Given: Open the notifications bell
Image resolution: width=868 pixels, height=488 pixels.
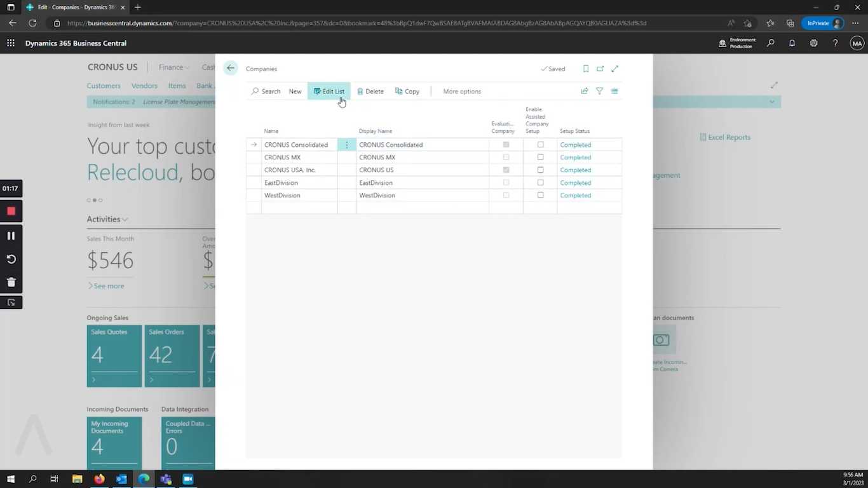Looking at the screenshot, I should (792, 43).
